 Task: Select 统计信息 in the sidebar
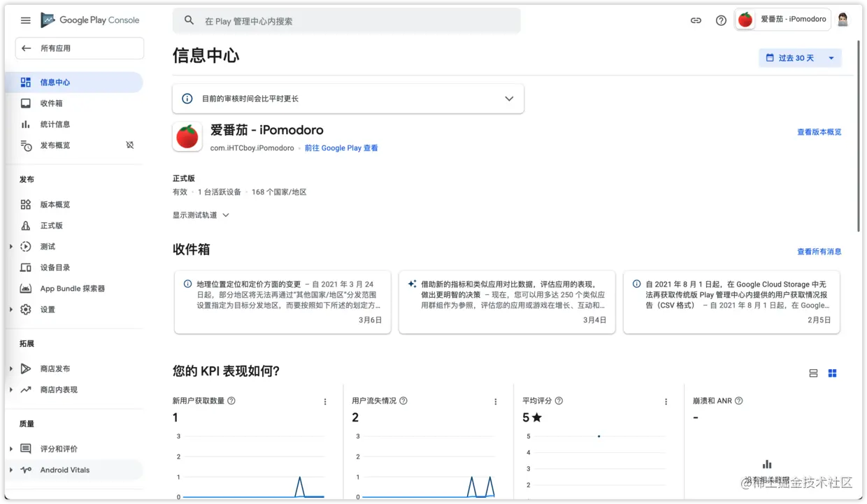pos(75,124)
